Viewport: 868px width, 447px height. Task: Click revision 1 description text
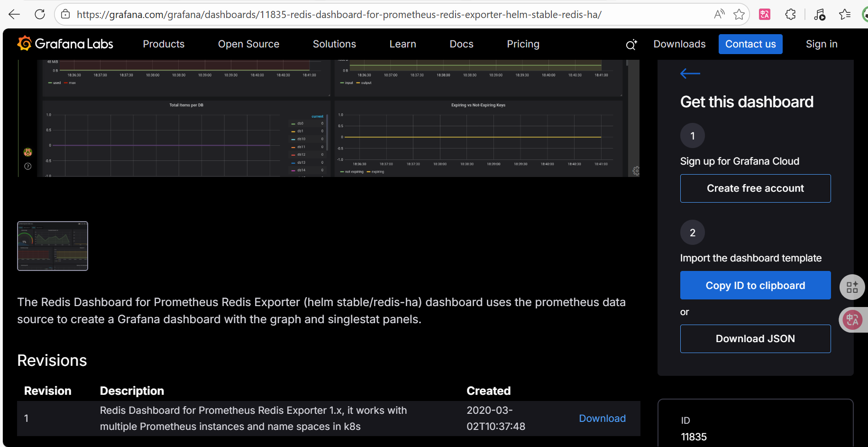253,419
